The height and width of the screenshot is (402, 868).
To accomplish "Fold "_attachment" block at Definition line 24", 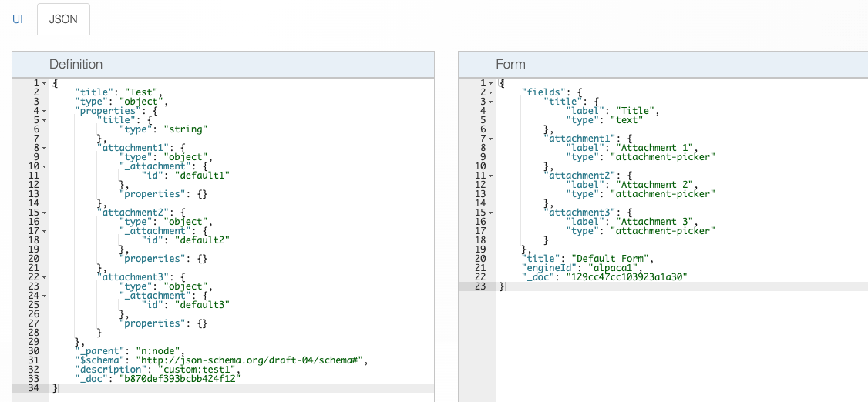I will tap(44, 296).
